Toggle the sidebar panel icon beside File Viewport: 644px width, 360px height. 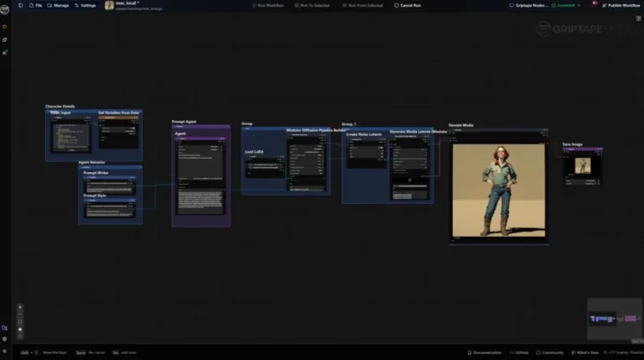click(x=20, y=5)
